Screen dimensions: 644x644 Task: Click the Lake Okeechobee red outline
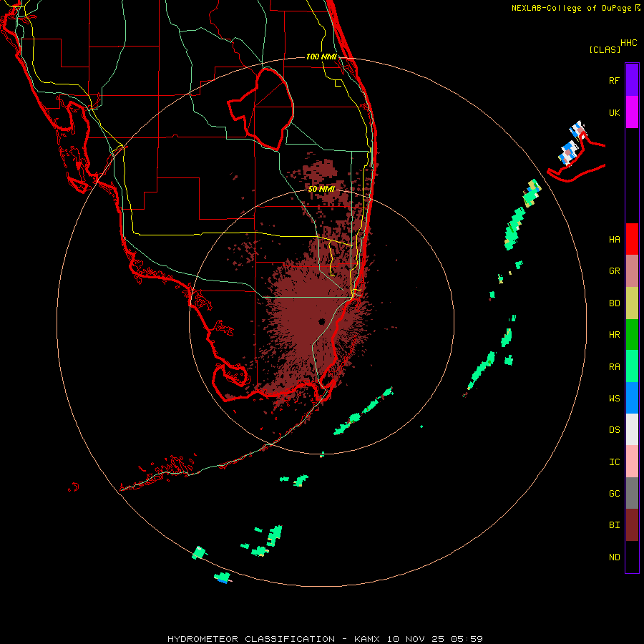[x=260, y=109]
